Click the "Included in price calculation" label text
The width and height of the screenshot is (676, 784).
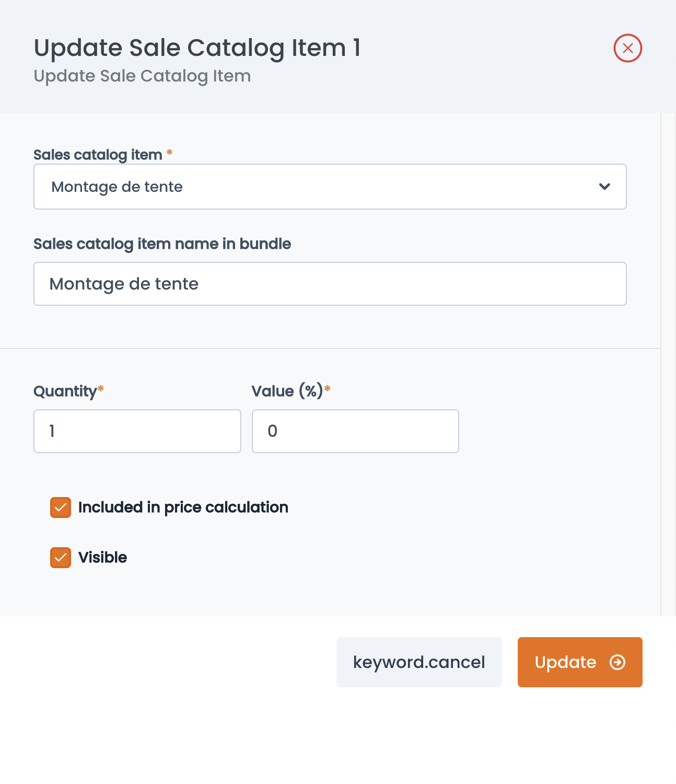click(183, 508)
